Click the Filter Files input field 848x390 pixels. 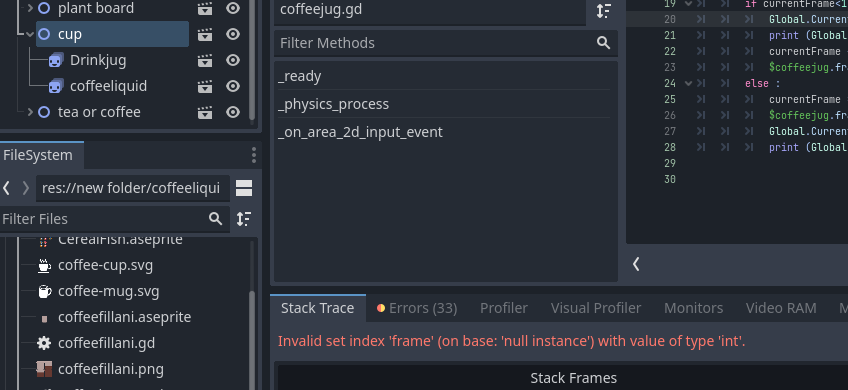click(x=103, y=219)
